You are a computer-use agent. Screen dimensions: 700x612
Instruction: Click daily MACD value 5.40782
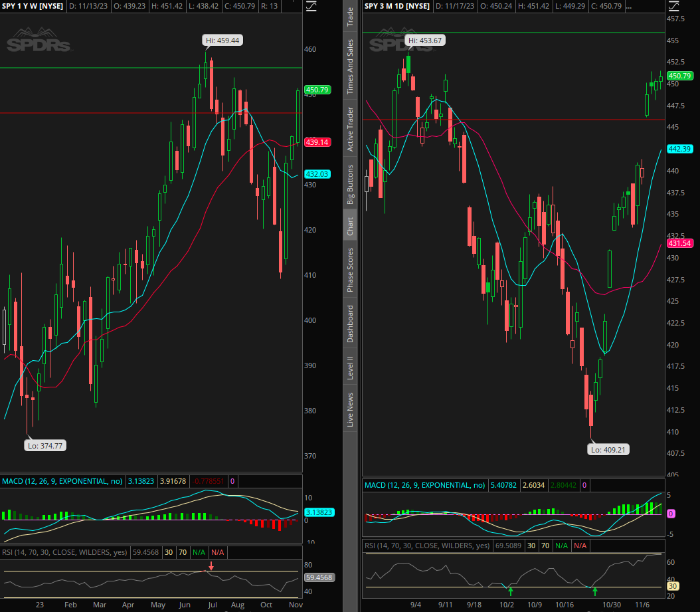click(503, 485)
